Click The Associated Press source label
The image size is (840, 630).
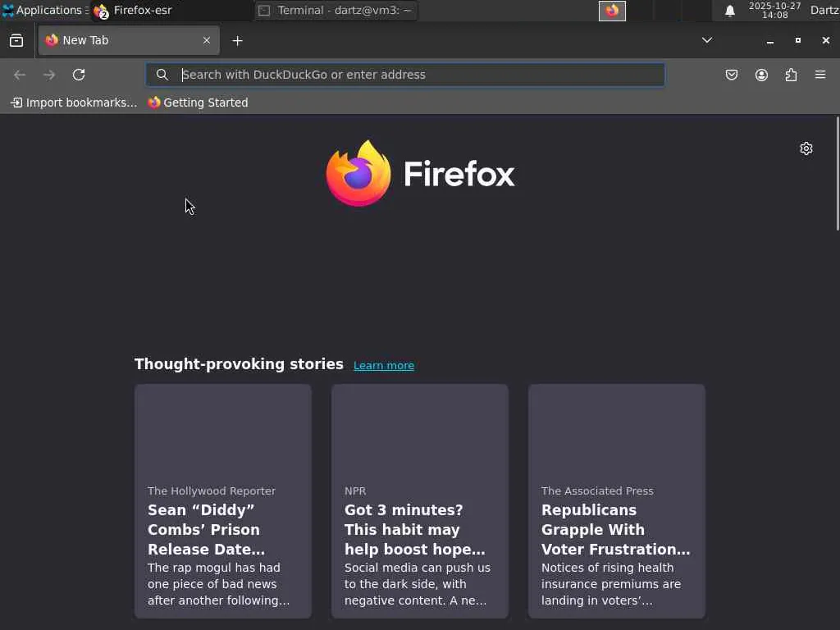597,491
